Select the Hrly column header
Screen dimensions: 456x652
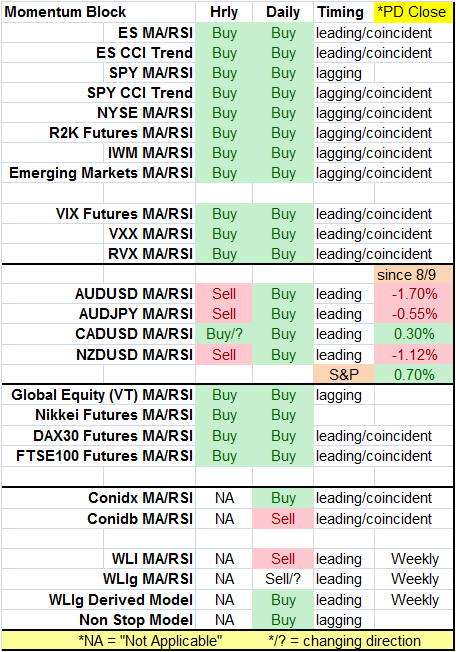pos(224,12)
